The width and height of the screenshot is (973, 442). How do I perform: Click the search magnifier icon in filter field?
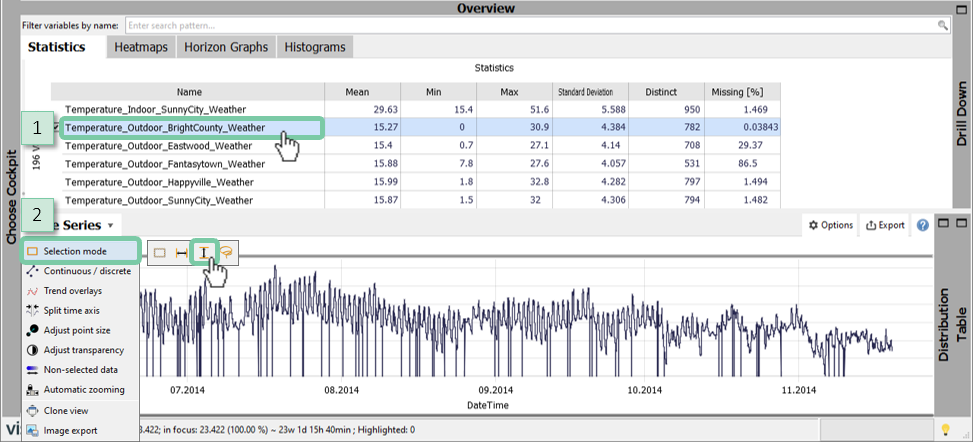click(x=941, y=23)
